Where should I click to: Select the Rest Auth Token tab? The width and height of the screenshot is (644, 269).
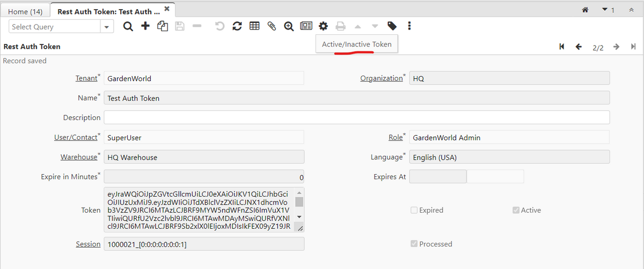[x=108, y=11]
